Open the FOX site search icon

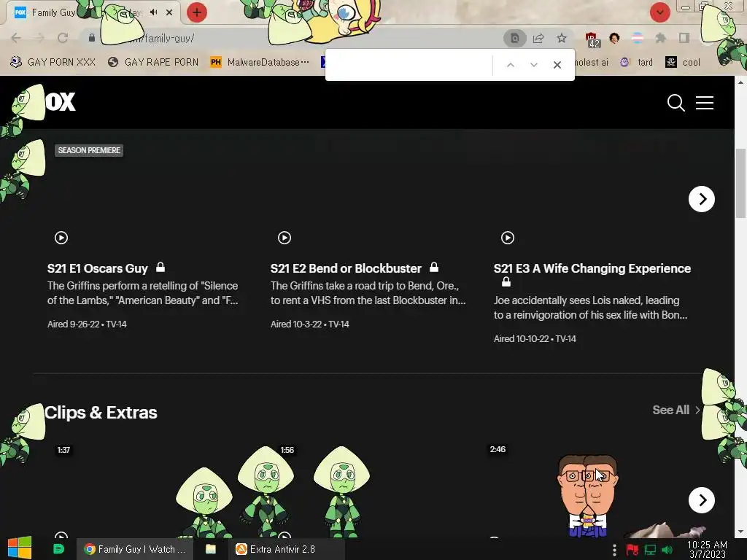[676, 102]
